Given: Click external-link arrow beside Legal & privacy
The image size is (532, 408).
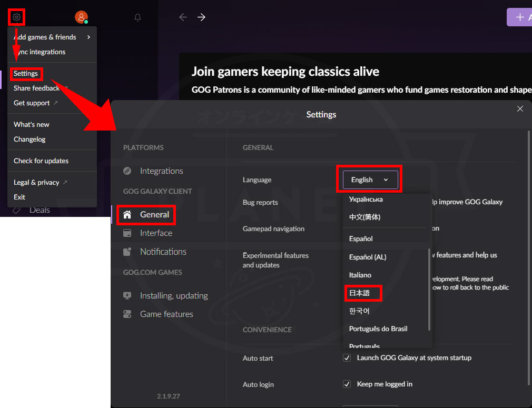Looking at the screenshot, I should click(x=65, y=182).
